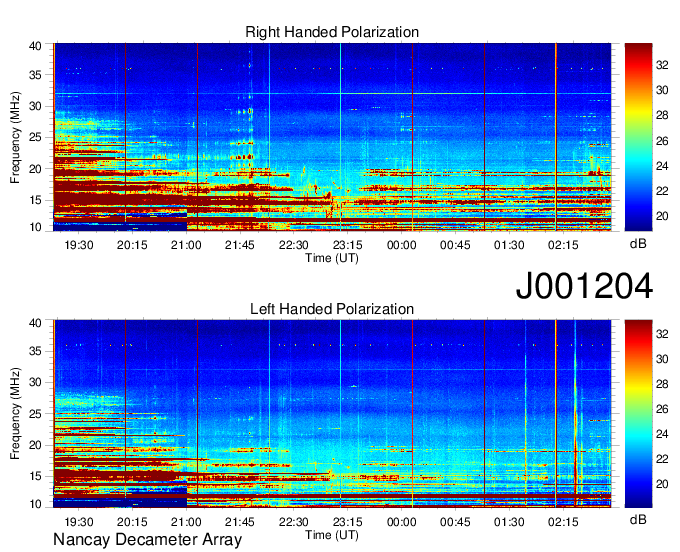
Task: Click the 20:15 tick under Right Handed plot
Action: coord(132,245)
